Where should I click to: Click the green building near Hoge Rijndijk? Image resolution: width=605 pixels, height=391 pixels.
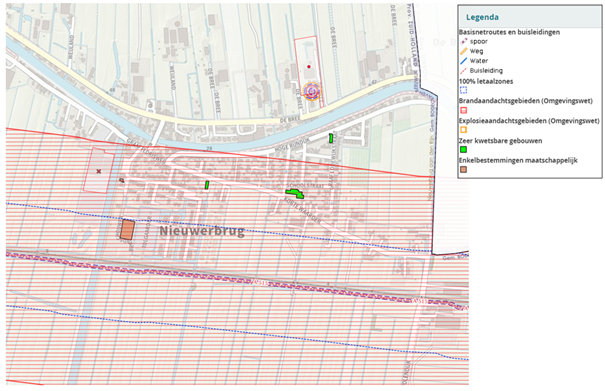(331, 138)
